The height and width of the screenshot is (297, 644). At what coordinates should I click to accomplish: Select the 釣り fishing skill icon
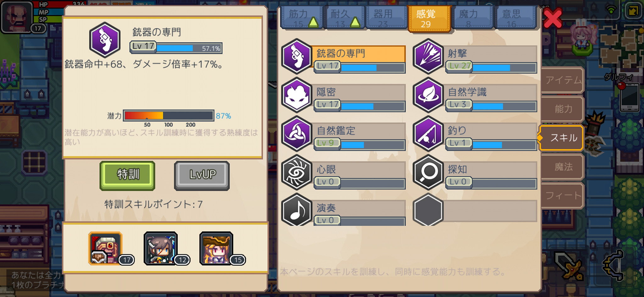[x=428, y=134]
